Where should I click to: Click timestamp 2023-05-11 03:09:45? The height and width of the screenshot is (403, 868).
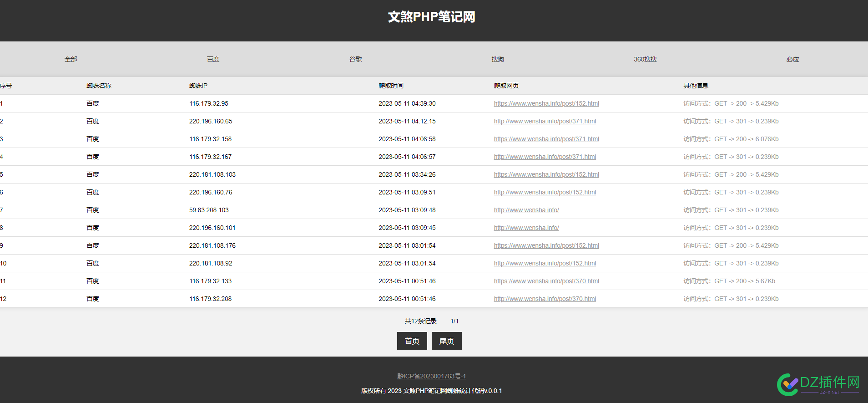click(407, 228)
